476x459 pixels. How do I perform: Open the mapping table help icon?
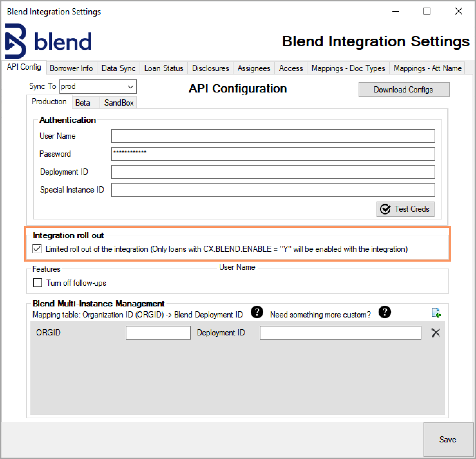pyautogui.click(x=257, y=312)
